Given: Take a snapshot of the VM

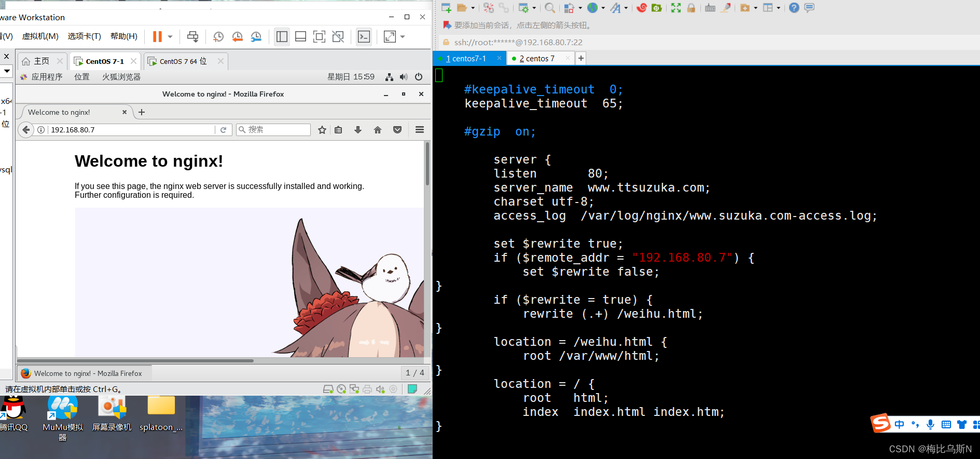Looking at the screenshot, I should point(218,36).
